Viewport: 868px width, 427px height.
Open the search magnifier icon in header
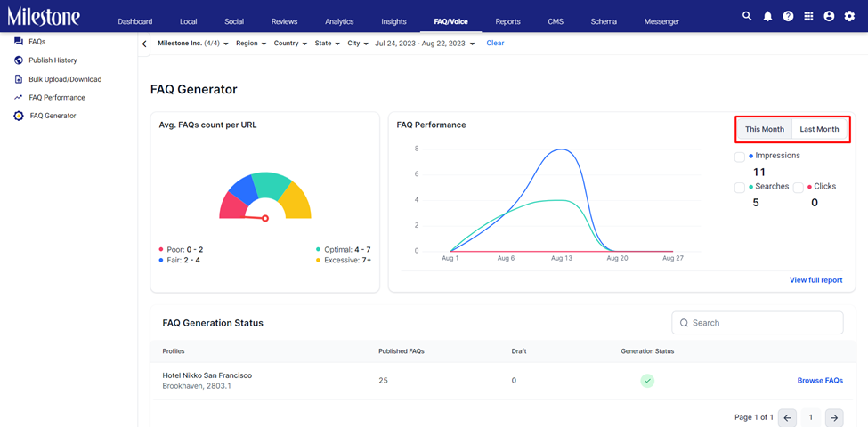(747, 17)
